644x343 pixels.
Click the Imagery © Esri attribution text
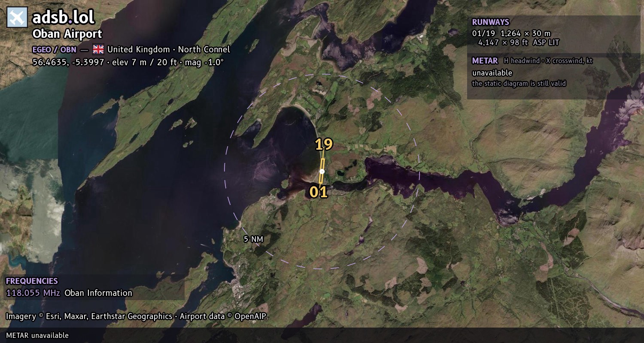coord(136,316)
